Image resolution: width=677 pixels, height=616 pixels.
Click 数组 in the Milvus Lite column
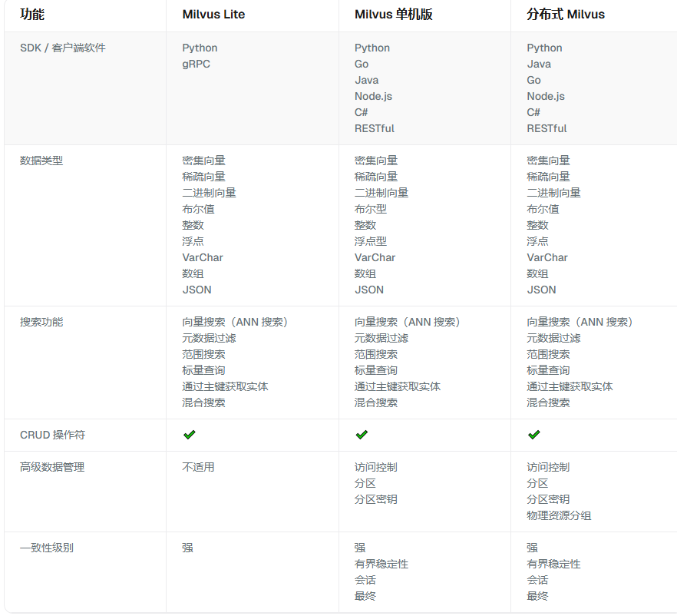point(193,273)
